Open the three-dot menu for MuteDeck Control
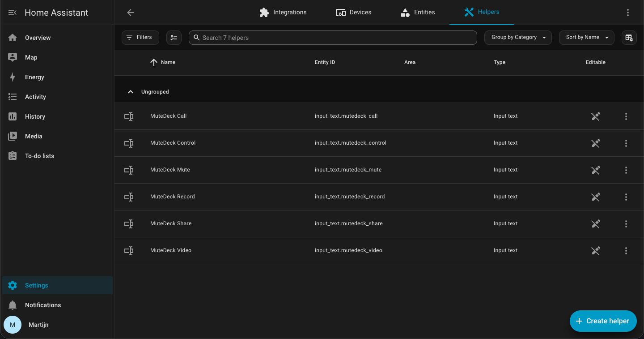This screenshot has width=644, height=339. [626, 143]
